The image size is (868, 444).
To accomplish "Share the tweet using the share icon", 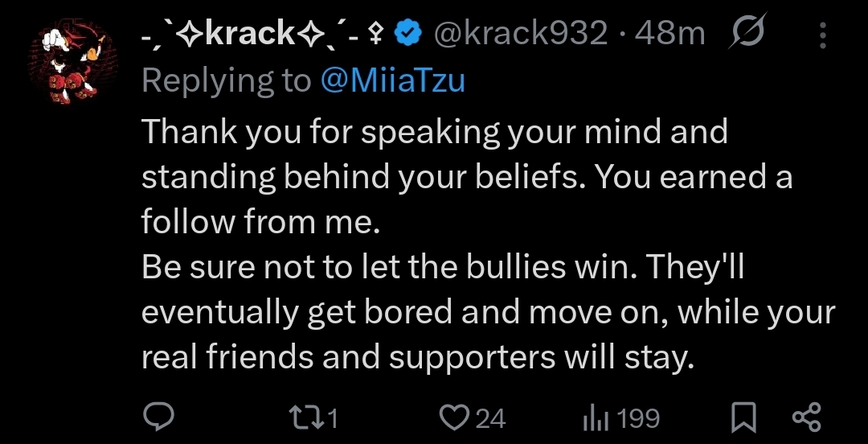I will click(x=806, y=417).
